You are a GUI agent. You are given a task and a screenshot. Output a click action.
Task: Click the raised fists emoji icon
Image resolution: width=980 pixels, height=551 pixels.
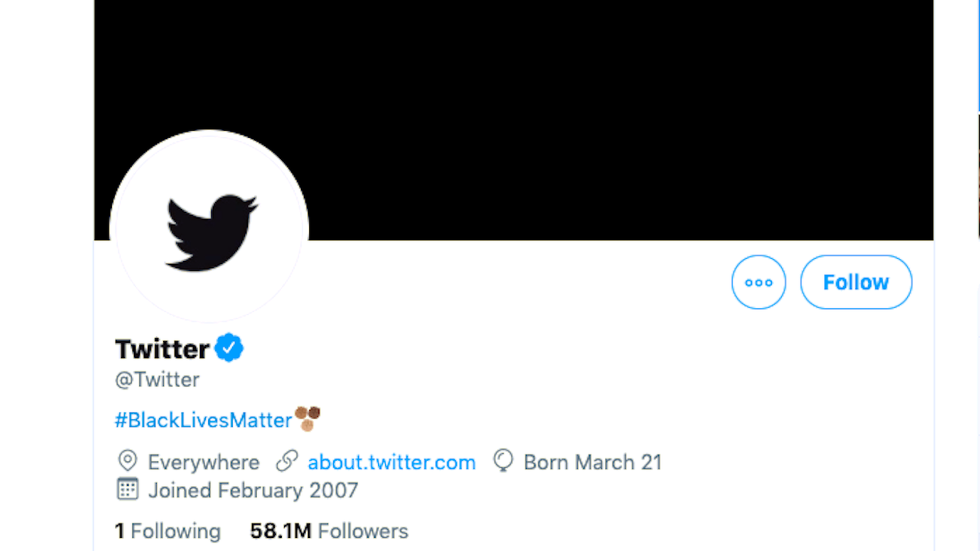coord(307,418)
